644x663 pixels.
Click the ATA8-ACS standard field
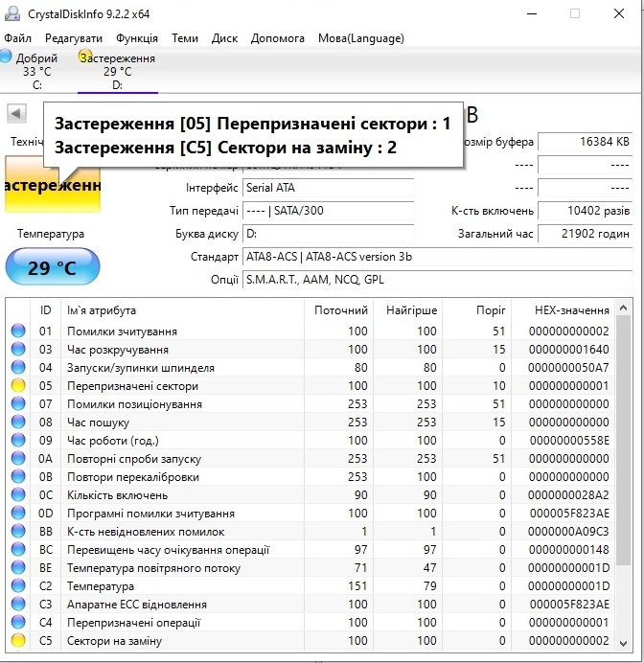coord(438,257)
